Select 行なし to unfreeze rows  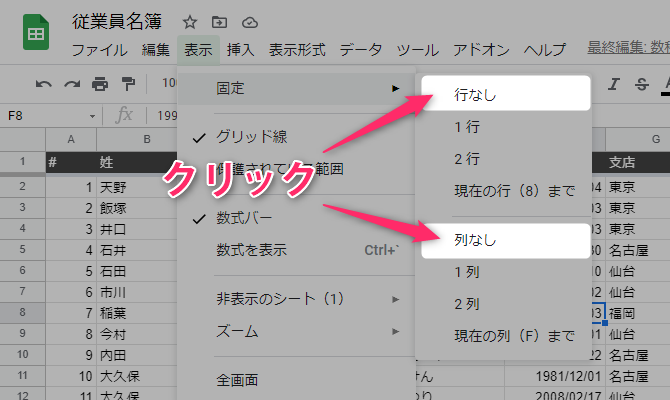(x=506, y=93)
